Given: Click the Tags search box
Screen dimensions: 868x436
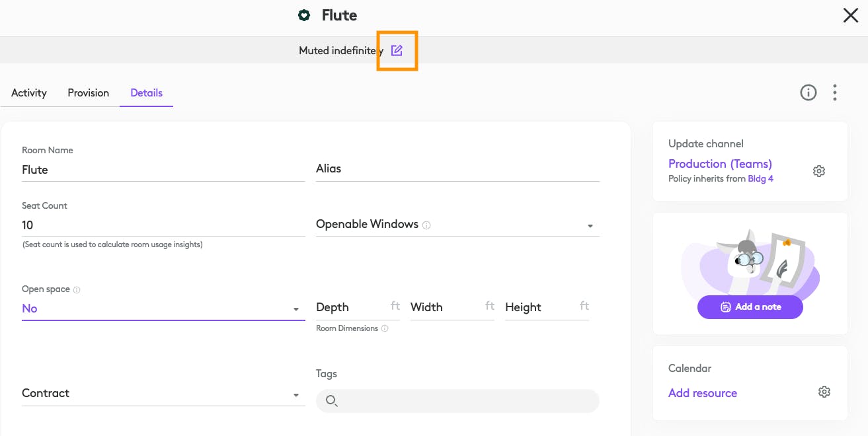Looking at the screenshot, I should (457, 401).
